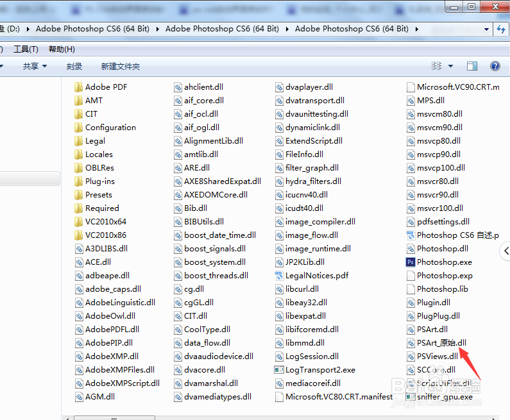Click the Required folder icon
This screenshot has width=510, height=420.
[78, 208]
